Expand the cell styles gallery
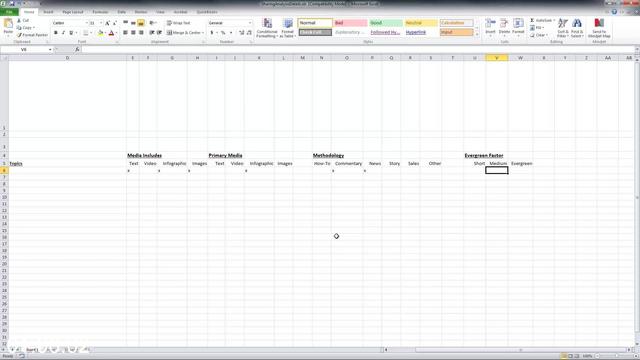 (477, 35)
